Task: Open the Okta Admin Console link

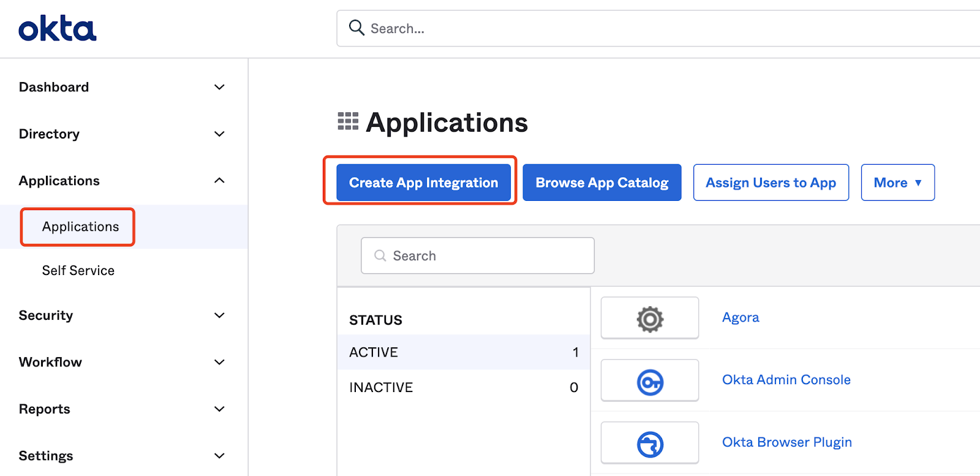Action: (x=786, y=380)
